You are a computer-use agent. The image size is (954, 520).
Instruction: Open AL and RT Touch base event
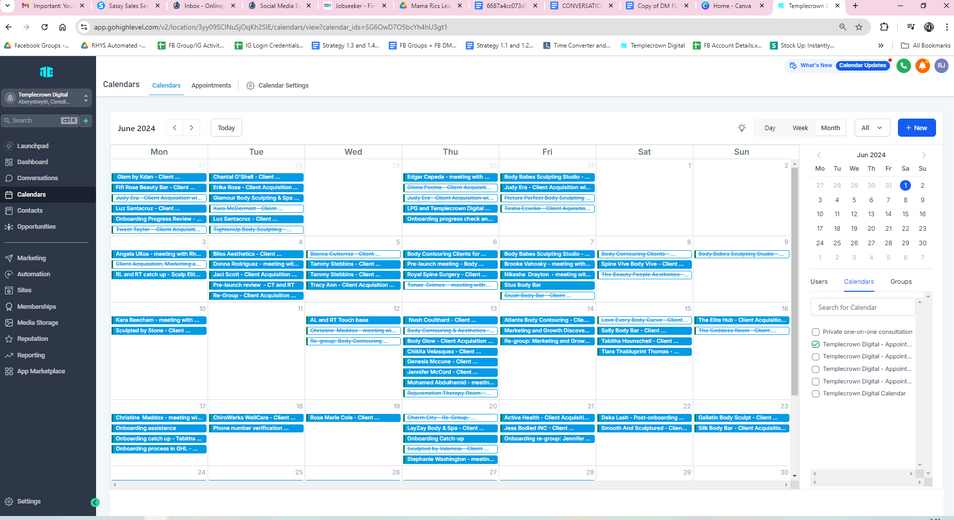pyautogui.click(x=353, y=320)
